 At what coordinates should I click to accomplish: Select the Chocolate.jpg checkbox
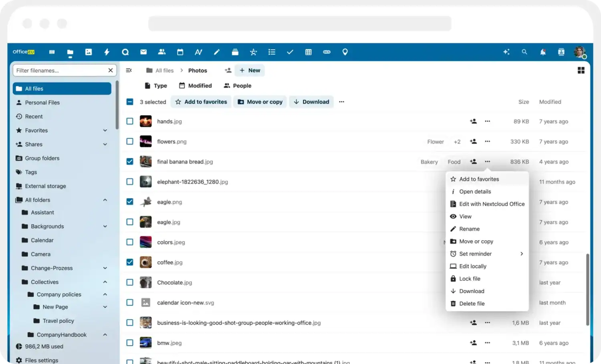130,282
